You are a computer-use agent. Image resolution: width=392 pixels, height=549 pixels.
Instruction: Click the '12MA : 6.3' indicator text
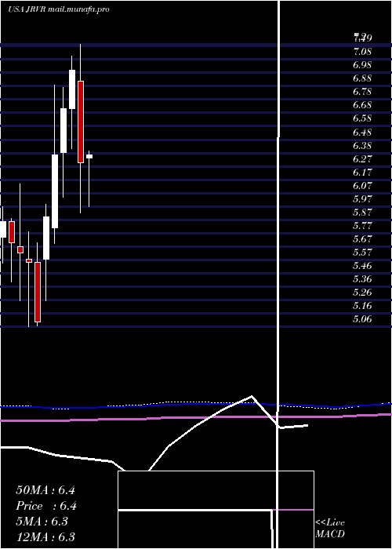pyautogui.click(x=45, y=537)
